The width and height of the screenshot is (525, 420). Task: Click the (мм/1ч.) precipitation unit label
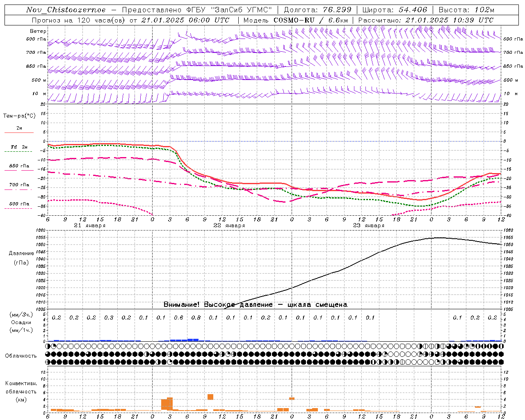coord(21,330)
